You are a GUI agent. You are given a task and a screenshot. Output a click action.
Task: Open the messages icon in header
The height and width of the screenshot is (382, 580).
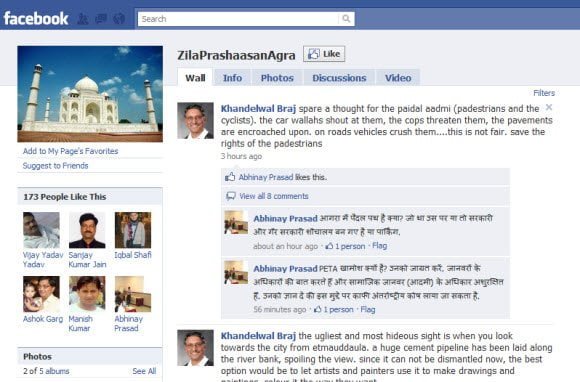[101, 19]
